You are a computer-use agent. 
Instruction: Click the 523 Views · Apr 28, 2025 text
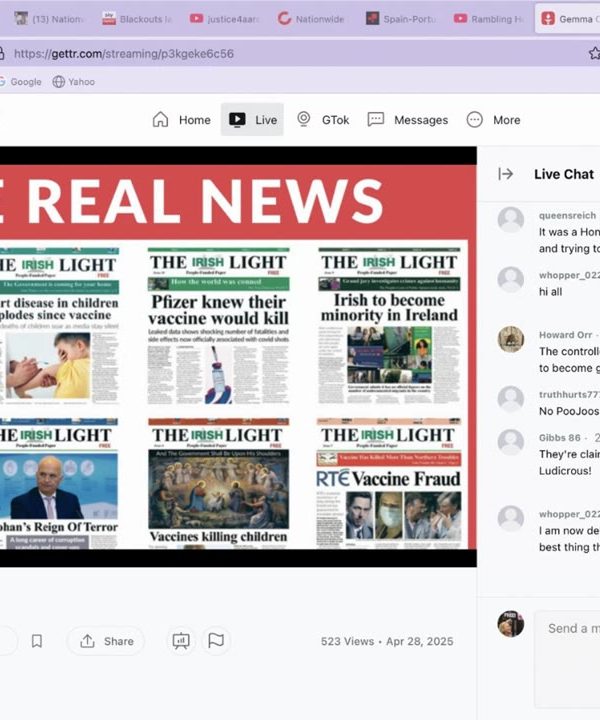[387, 641]
